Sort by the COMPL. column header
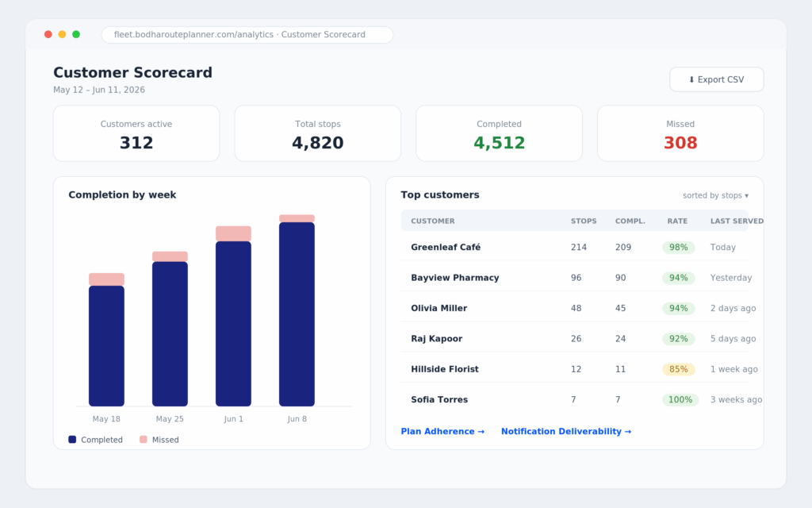 [630, 221]
